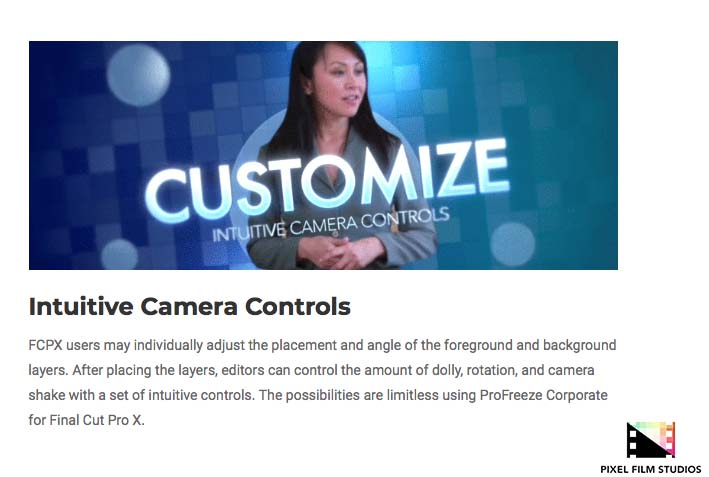Viewport: 709px width, 477px height.
Task: Click the word "dolly" in the description
Action: 447,370
